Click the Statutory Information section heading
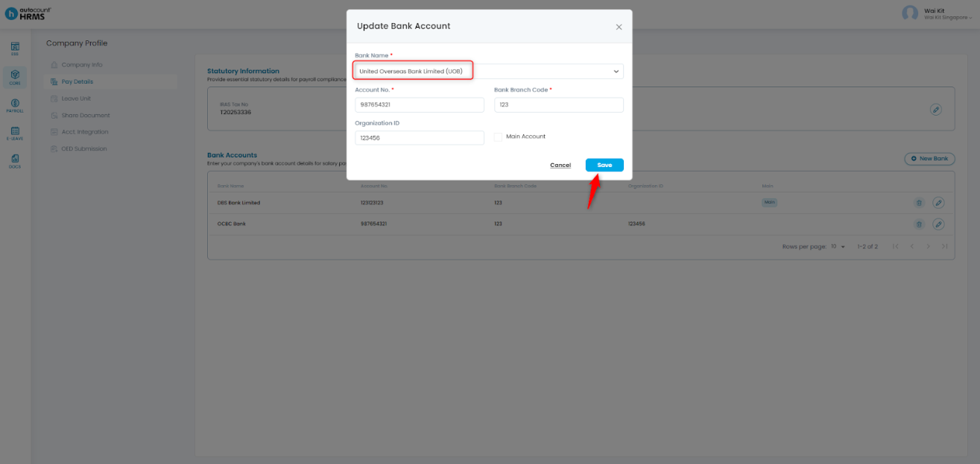The image size is (980, 464). point(243,71)
